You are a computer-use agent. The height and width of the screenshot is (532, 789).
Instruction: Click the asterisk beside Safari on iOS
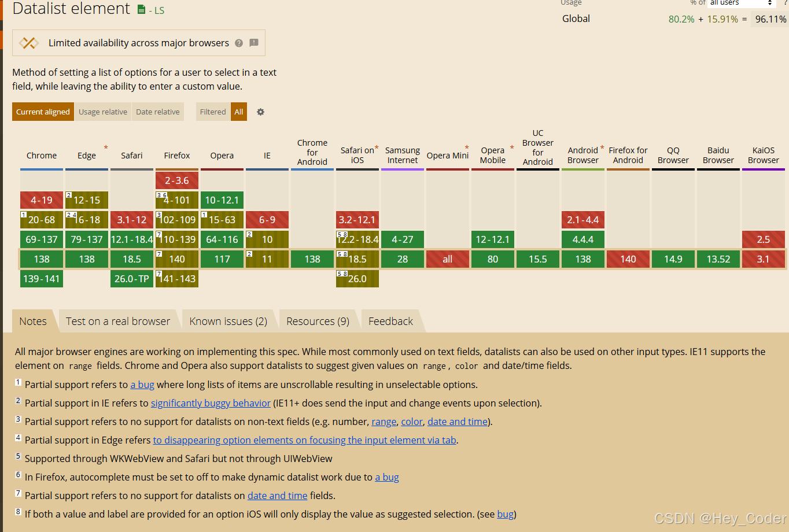coord(377,149)
